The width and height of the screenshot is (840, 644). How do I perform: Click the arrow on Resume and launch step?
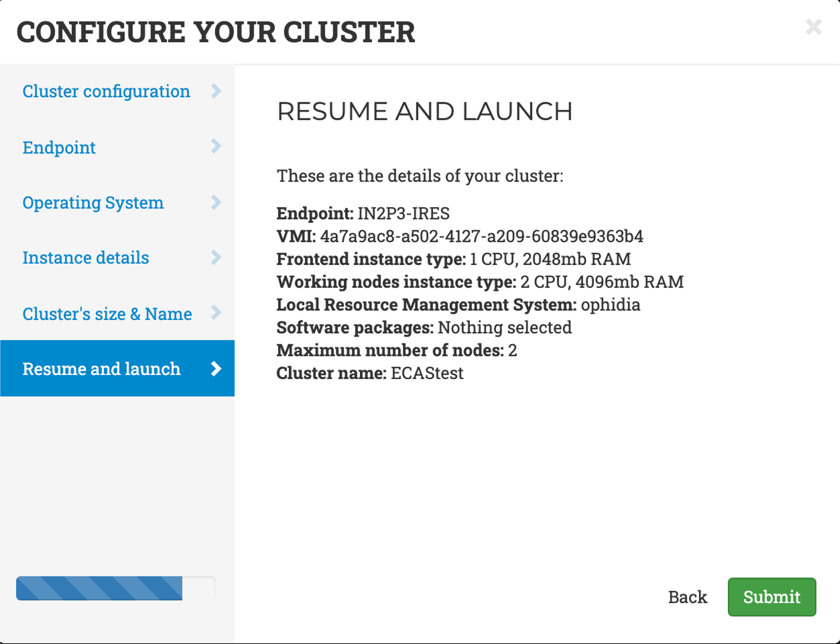tap(216, 369)
